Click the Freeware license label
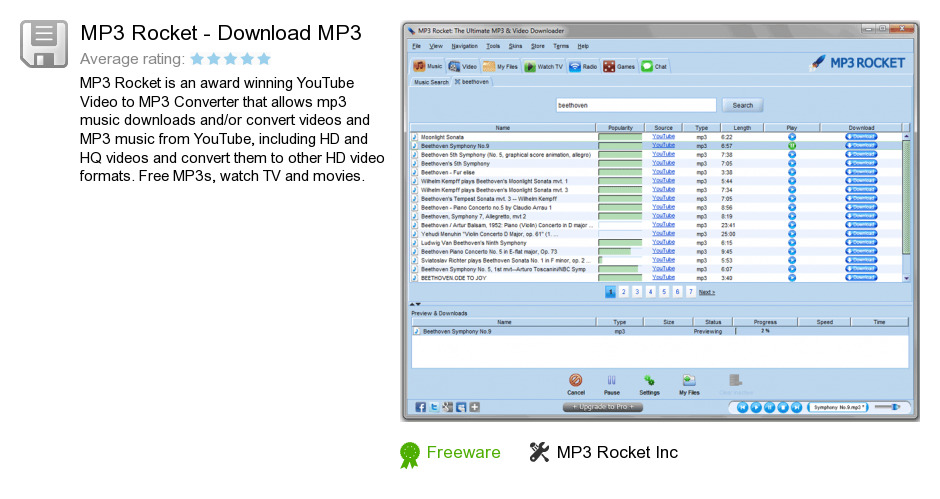This screenshot has height=499, width=940. 463,452
